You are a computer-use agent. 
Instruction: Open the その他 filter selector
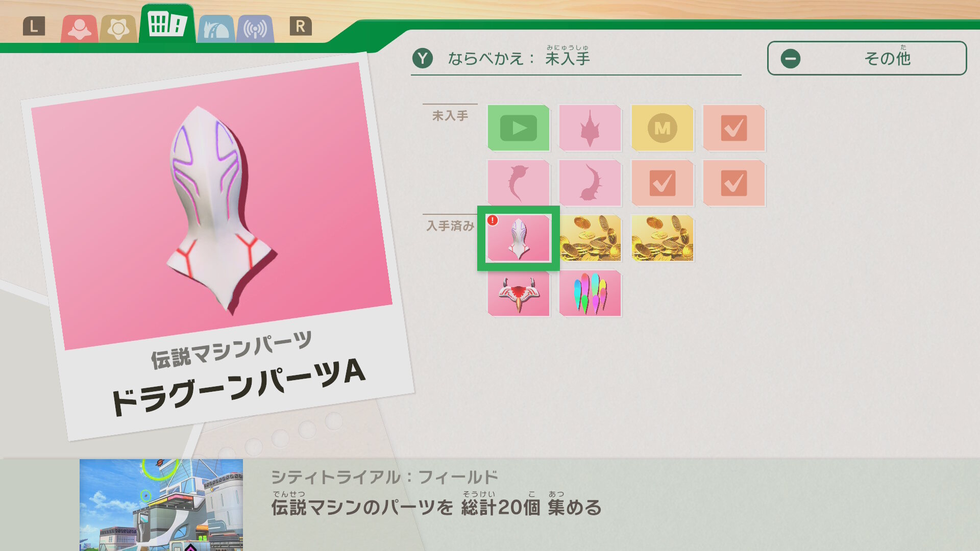(867, 58)
